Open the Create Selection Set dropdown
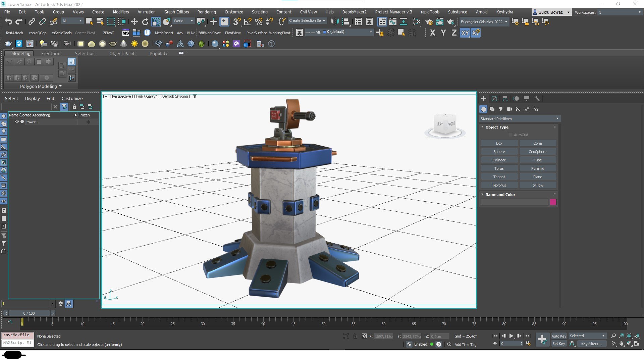 pyautogui.click(x=307, y=21)
